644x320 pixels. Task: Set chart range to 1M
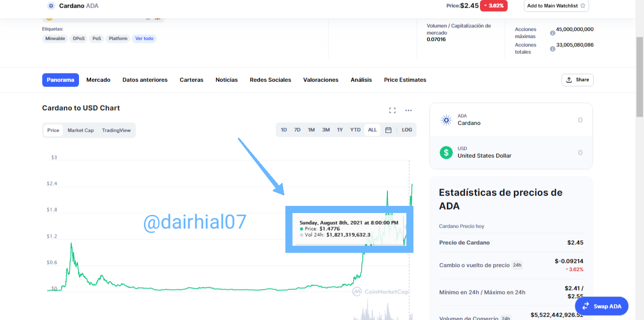click(311, 130)
